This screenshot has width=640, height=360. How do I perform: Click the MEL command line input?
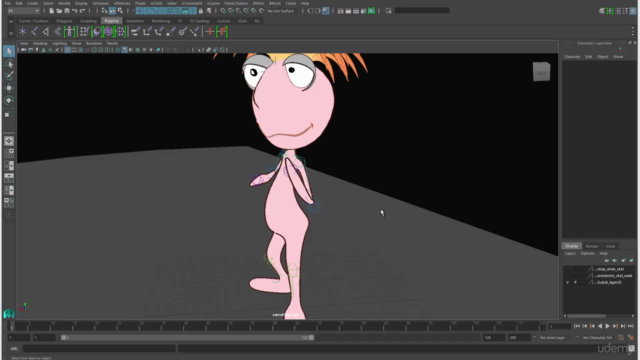[99, 349]
